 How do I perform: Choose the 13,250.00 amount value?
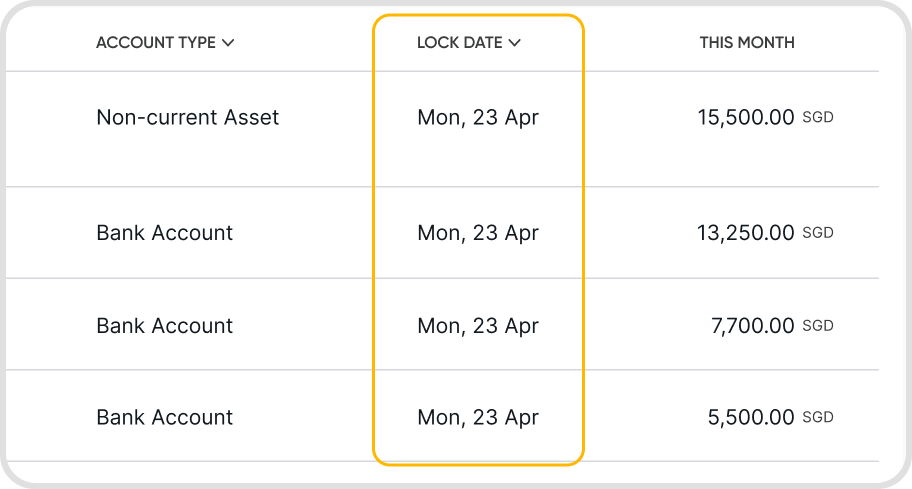coord(746,233)
